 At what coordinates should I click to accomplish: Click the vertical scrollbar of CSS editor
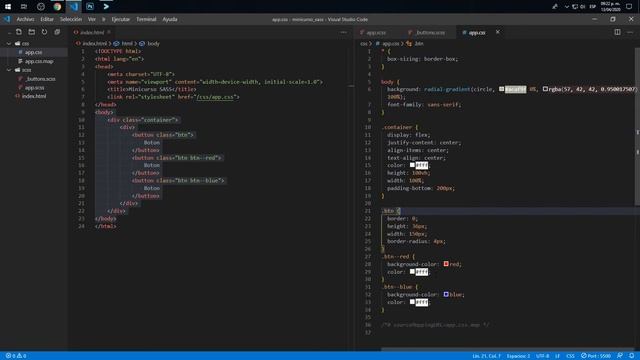point(637,126)
